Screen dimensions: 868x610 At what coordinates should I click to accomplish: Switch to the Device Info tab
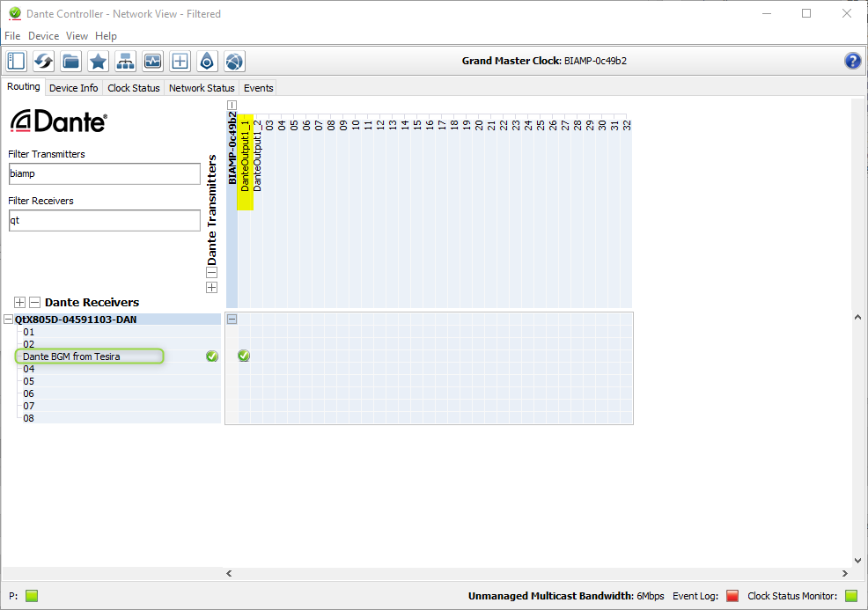tap(74, 88)
